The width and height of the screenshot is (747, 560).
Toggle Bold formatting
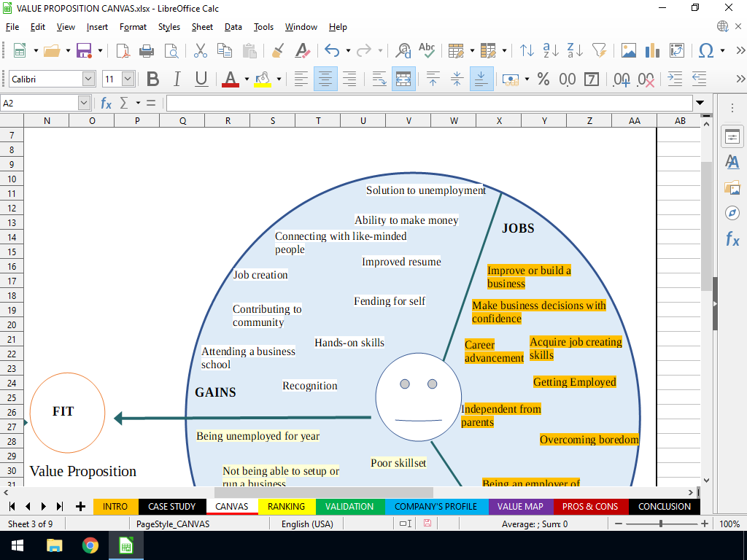point(153,79)
